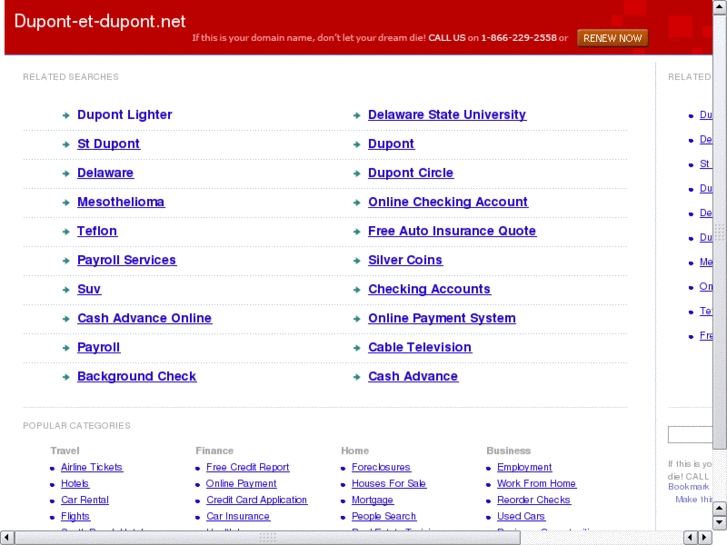Open the Mesothelioma link
727x545 pixels.
(121, 202)
